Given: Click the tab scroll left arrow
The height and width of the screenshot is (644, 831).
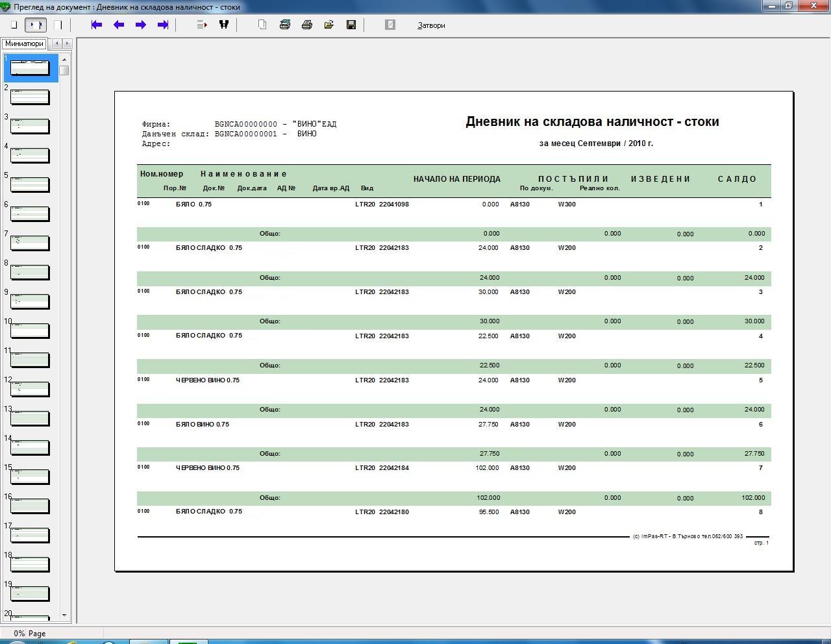Looking at the screenshot, I should (x=56, y=43).
